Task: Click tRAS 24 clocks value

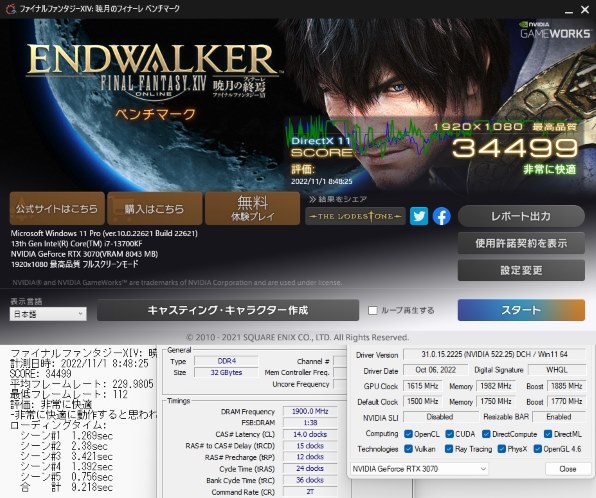Action: coord(310,468)
